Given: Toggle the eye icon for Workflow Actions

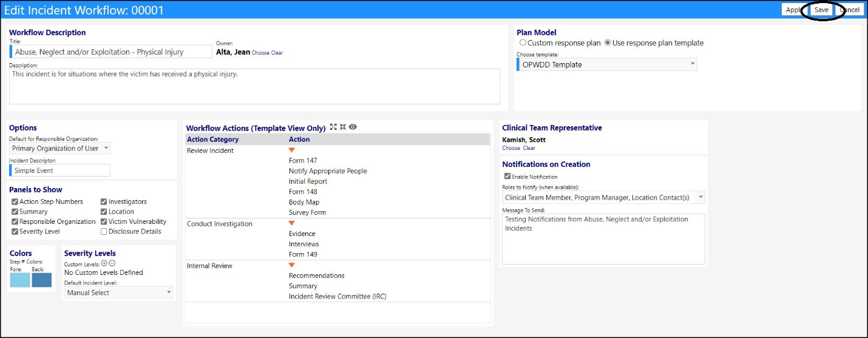Looking at the screenshot, I should point(353,127).
